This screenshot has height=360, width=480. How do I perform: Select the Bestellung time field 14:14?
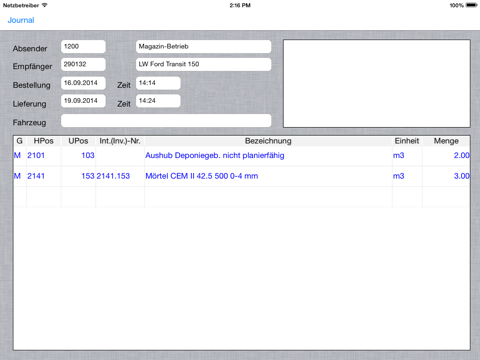pyautogui.click(x=158, y=83)
